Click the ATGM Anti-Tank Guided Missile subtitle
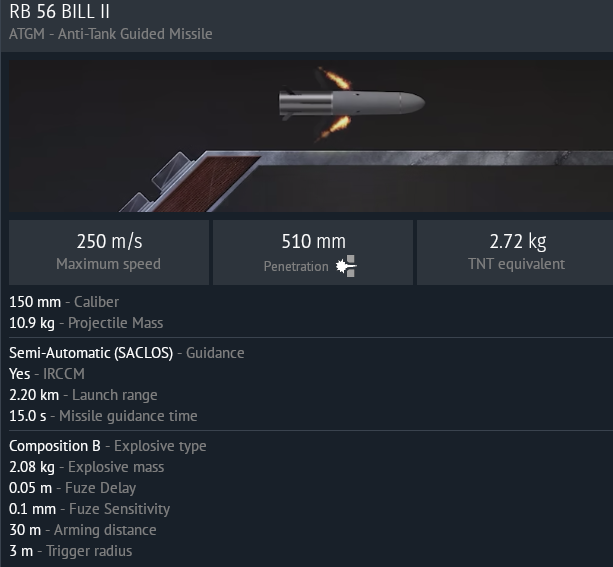The height and width of the screenshot is (567, 613). coord(111,34)
